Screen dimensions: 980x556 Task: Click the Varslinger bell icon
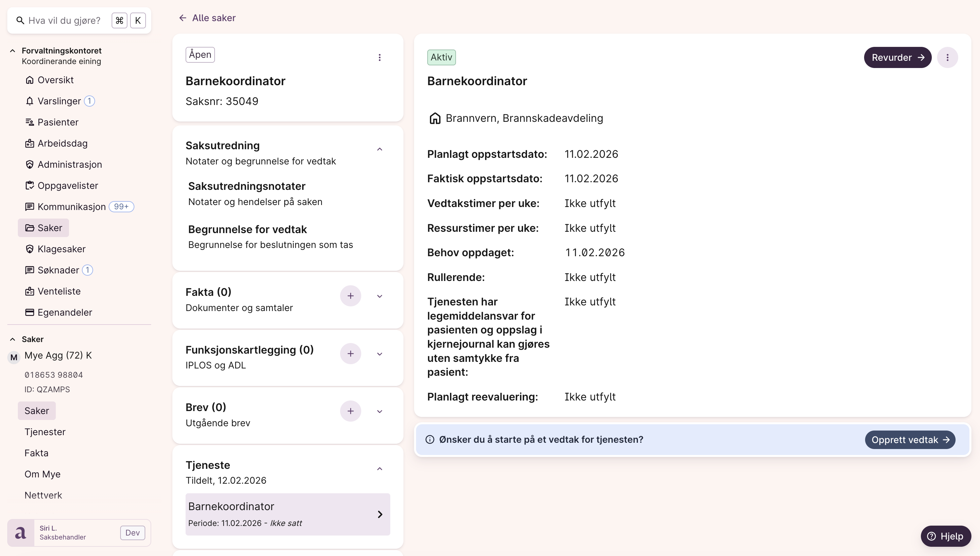(29, 101)
